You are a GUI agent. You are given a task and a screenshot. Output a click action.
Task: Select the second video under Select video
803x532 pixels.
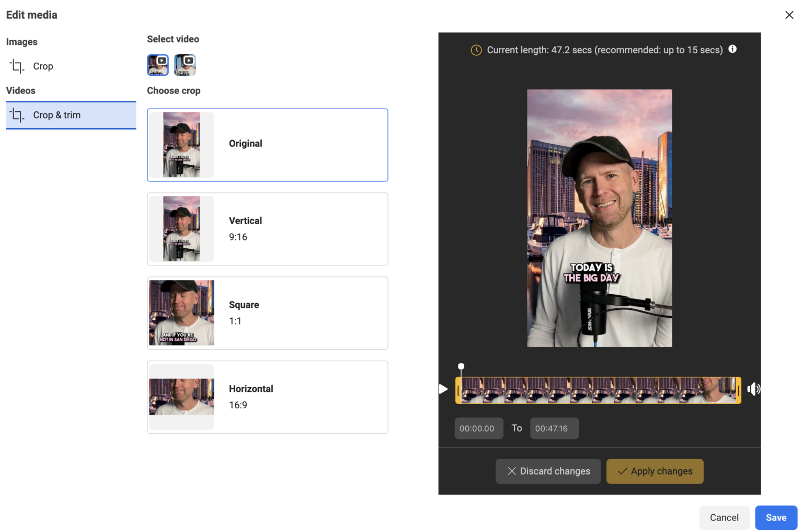[x=185, y=64]
